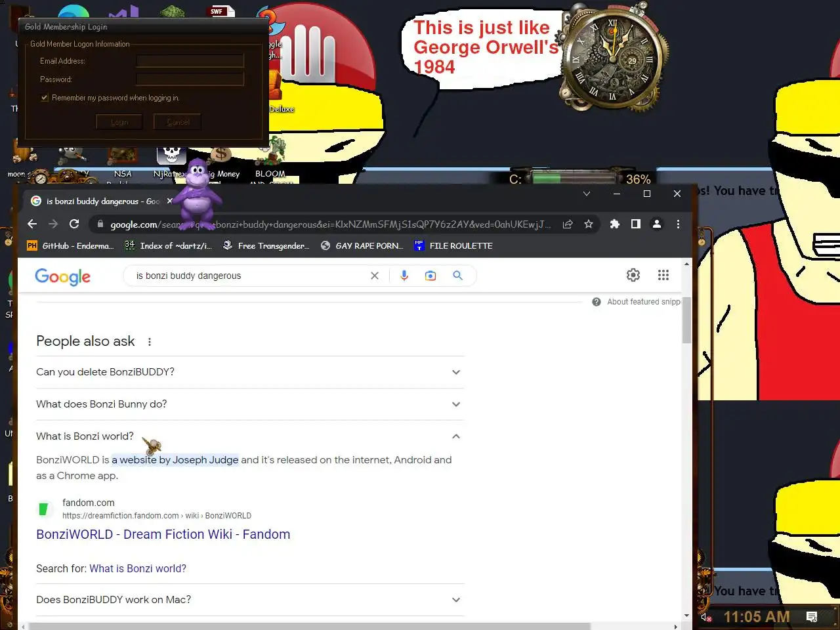This screenshot has width=840, height=630.
Task: Click the Chrome address bar URL
Action: coord(331,224)
